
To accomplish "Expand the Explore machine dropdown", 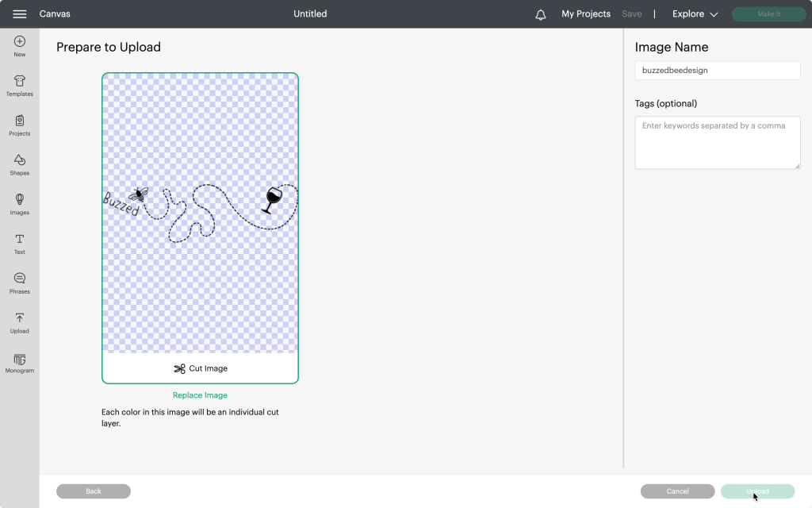I will [695, 14].
